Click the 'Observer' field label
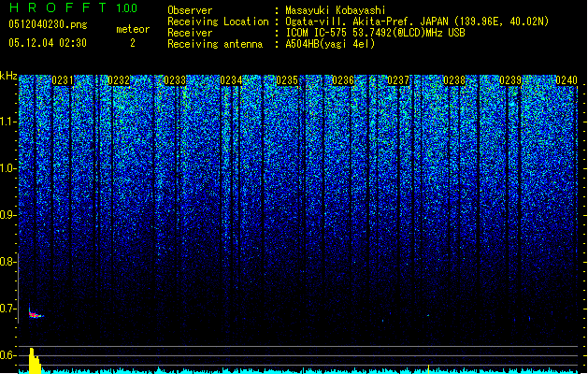Viewport: 588px width, 374px height. click(190, 10)
